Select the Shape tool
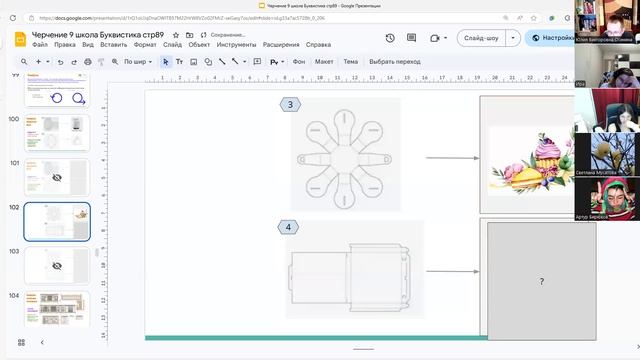This screenshot has width=640, height=360. (x=208, y=62)
